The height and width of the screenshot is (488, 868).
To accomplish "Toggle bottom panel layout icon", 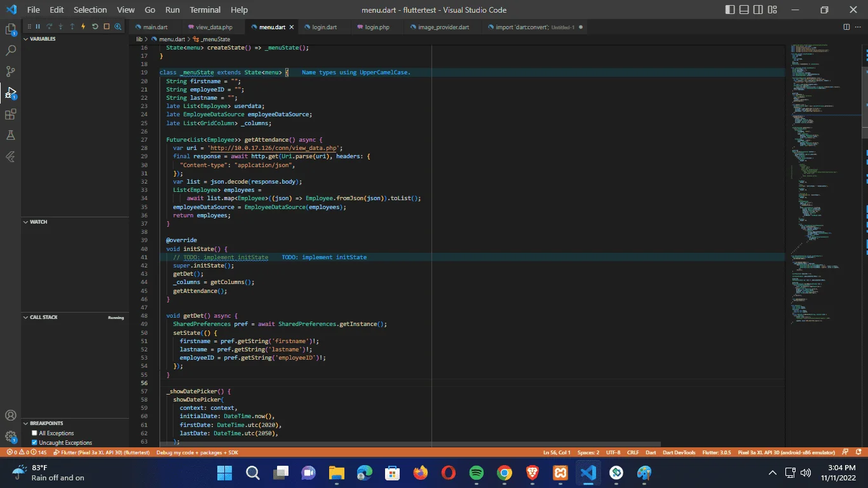I will 744,10.
